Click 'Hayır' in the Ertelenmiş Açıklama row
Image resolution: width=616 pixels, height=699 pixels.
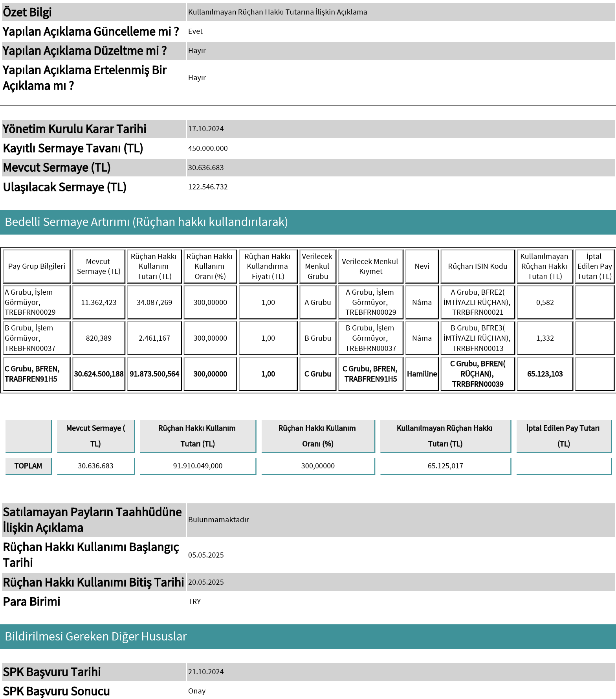point(197,78)
